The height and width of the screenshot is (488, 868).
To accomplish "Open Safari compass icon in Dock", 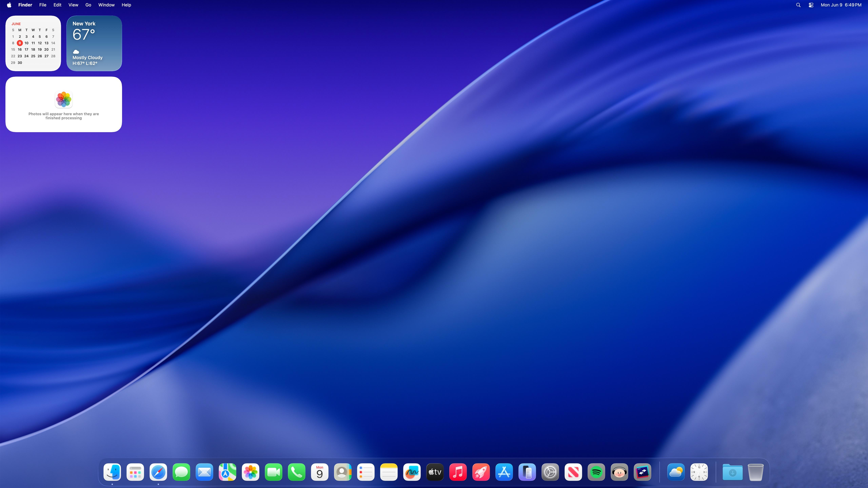I will point(158,472).
